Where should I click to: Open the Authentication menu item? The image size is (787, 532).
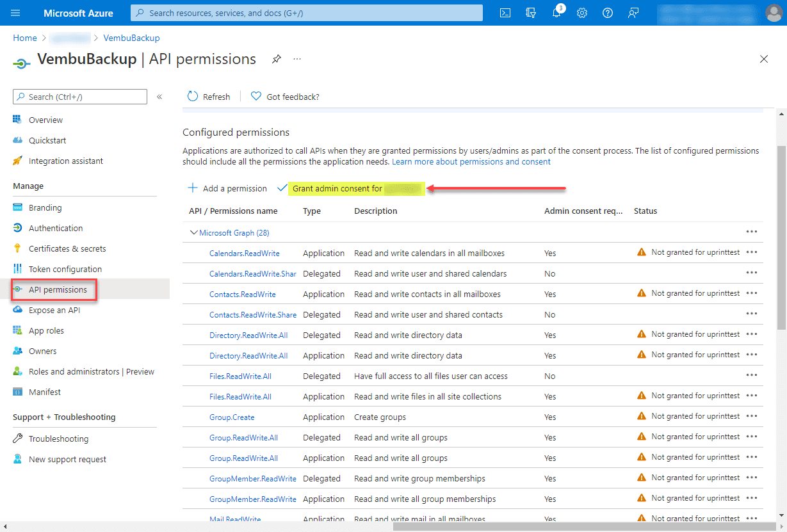[55, 228]
